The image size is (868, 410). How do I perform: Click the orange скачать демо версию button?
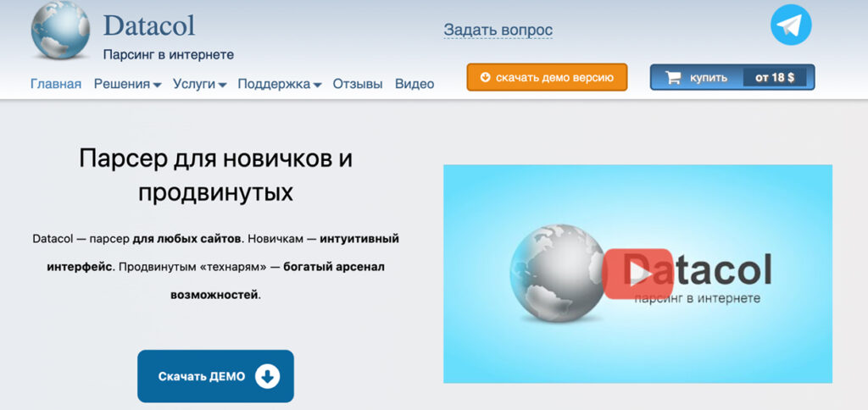point(547,77)
